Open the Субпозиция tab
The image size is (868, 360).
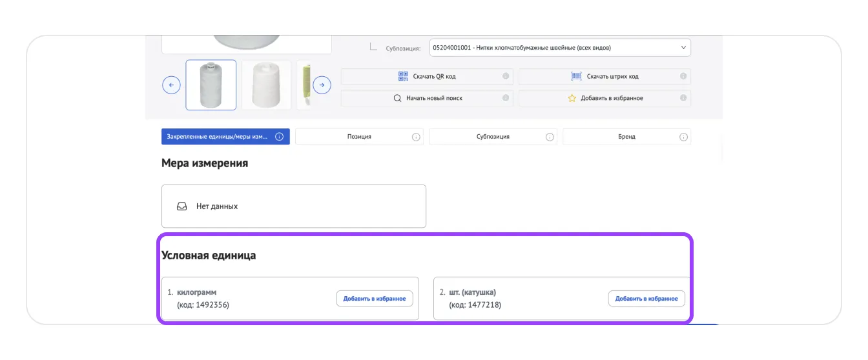(493, 137)
